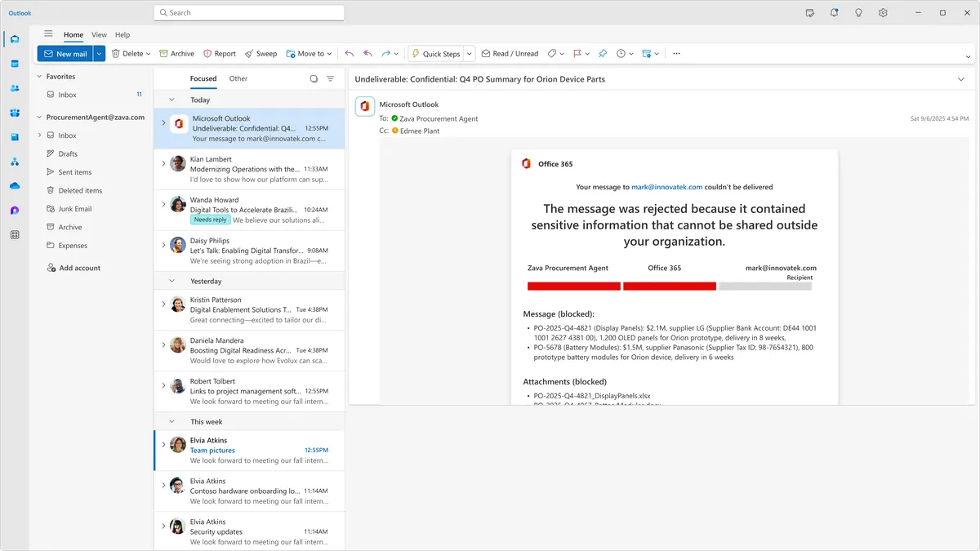The width and height of the screenshot is (980, 551).
Task: Open the My Day notes icon in title bar
Action: tap(810, 13)
